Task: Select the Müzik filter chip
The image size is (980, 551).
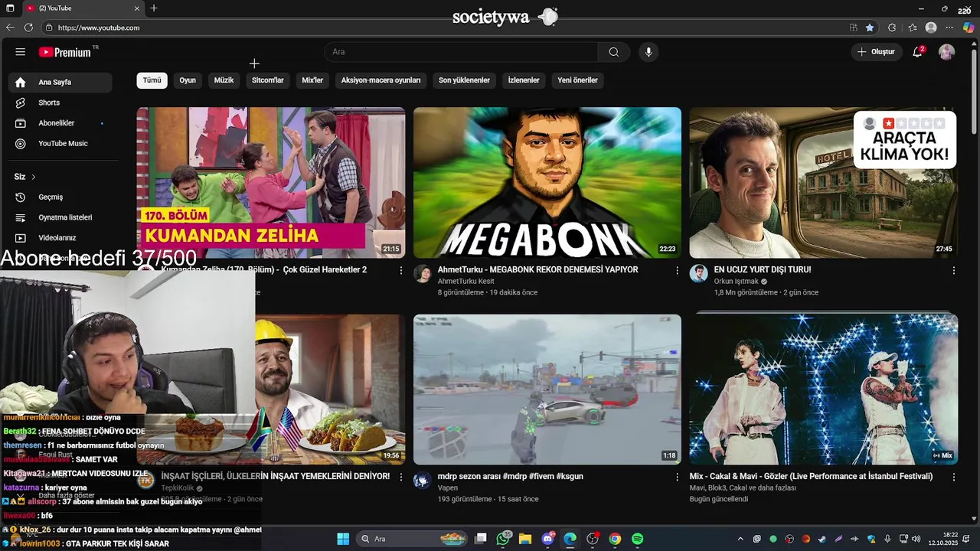Action: point(224,80)
